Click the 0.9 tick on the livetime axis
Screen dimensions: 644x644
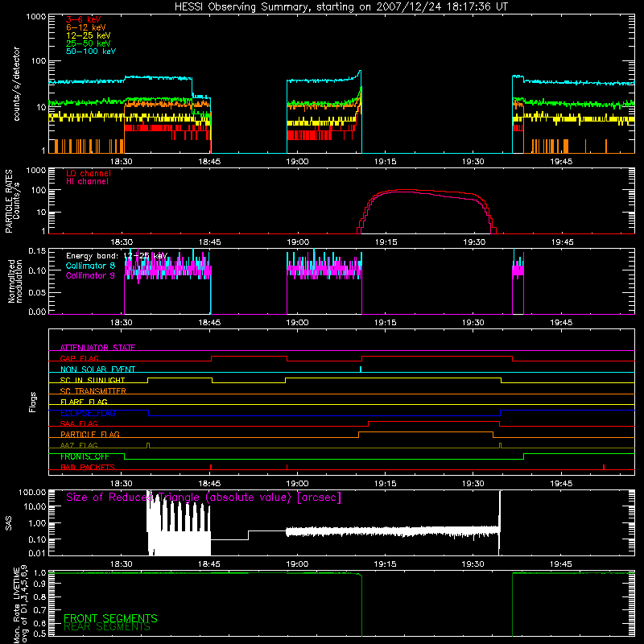coord(40,582)
